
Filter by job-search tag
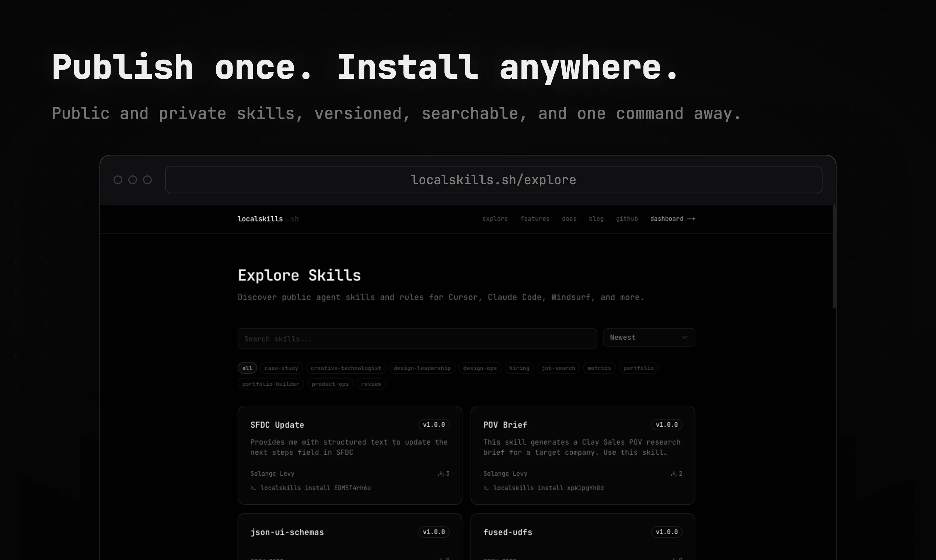(x=558, y=368)
